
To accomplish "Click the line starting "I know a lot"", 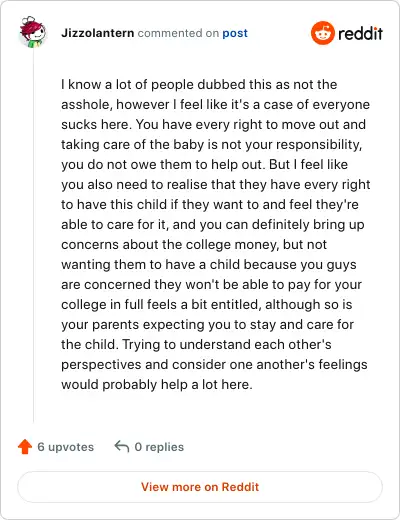I will tap(199, 84).
